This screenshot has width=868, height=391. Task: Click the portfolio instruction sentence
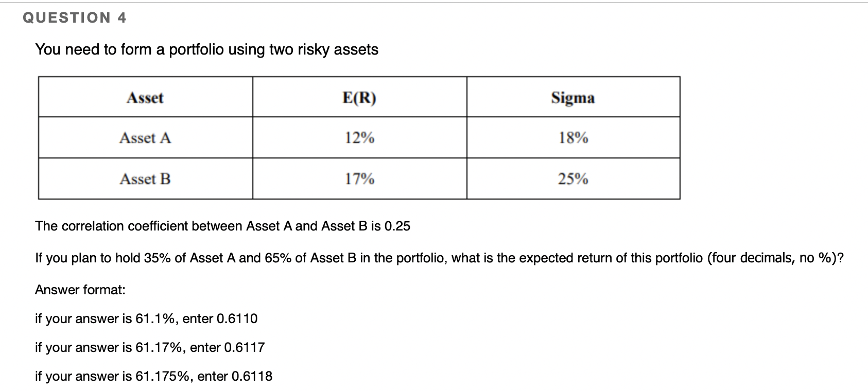point(206,49)
